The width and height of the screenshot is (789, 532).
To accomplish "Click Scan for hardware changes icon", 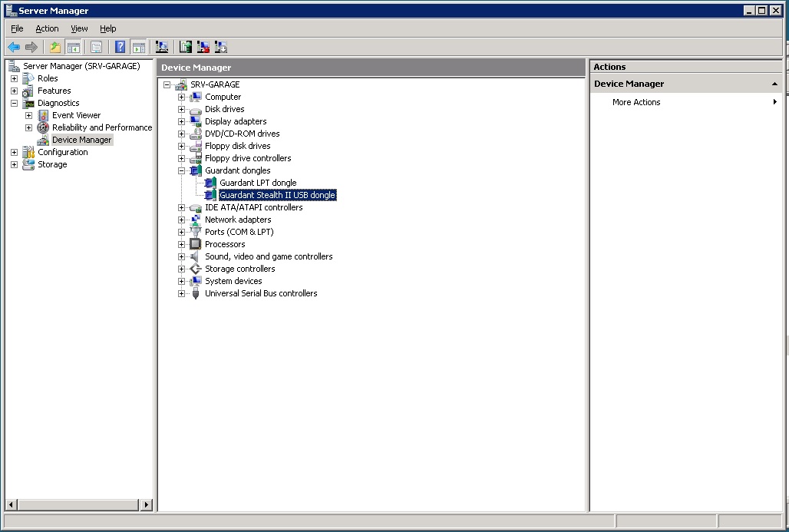I will click(x=162, y=47).
